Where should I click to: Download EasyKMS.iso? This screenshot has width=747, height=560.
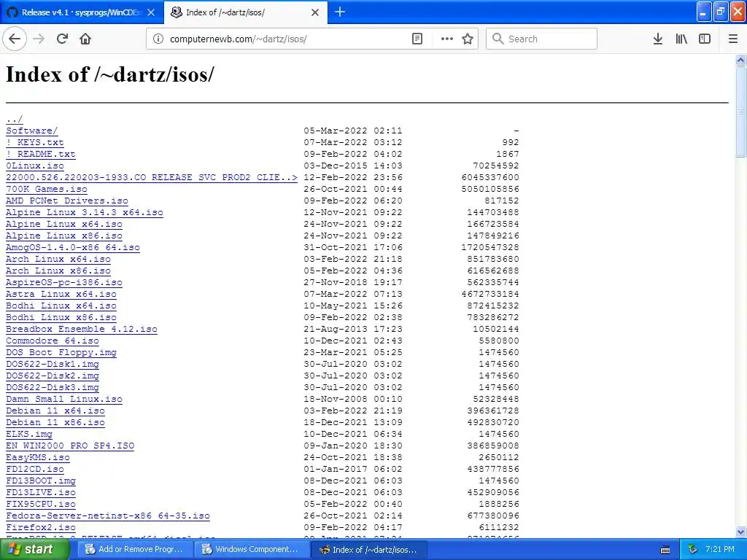38,457
